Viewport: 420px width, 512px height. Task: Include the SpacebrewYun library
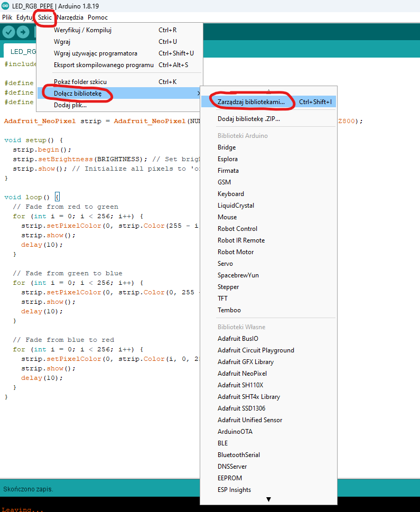[x=268, y=275]
